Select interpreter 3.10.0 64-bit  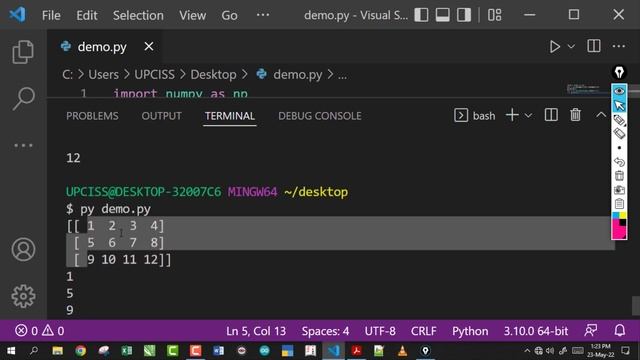tap(536, 331)
